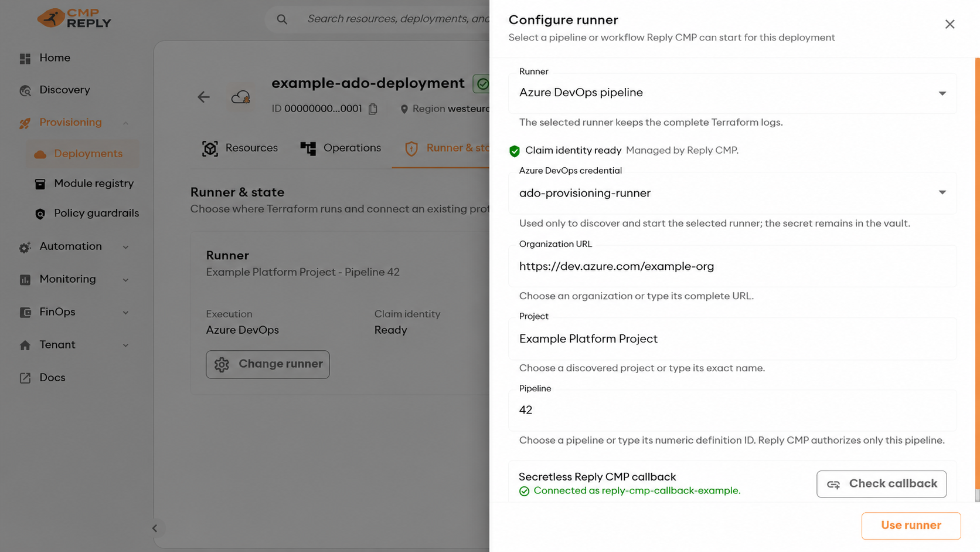Click the Organization URL field
This screenshot has width=980, height=552.
733,266
